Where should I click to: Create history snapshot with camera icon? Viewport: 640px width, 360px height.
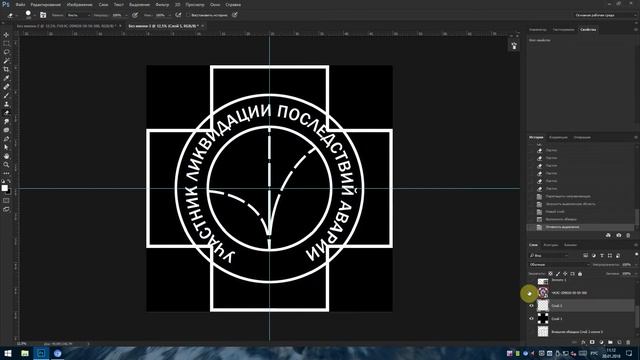tap(618, 236)
